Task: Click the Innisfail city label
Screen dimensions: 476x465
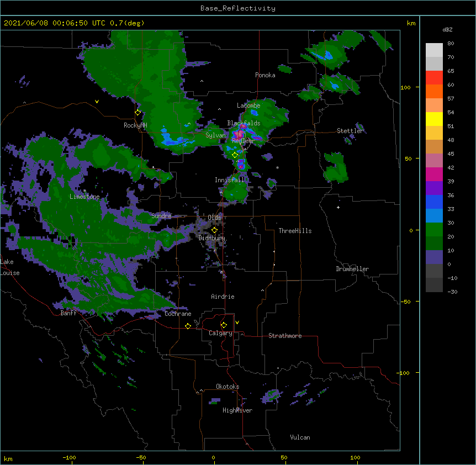Action: tap(230, 180)
